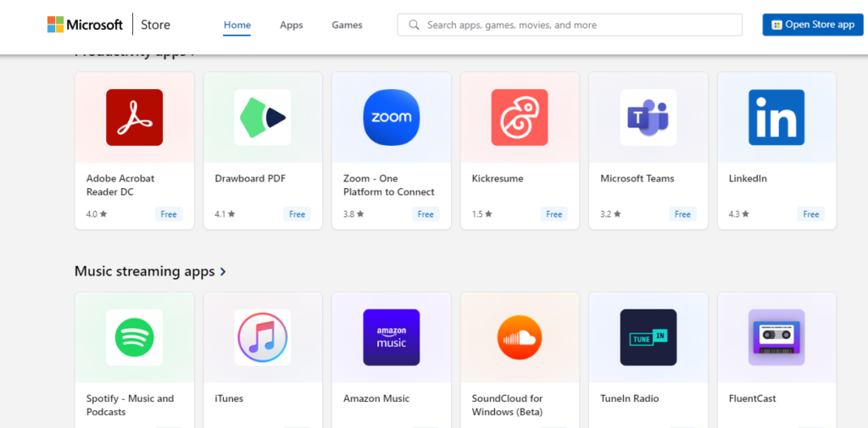Click the Free button for Drawboard PDF
The width and height of the screenshot is (868, 428).
pos(297,214)
